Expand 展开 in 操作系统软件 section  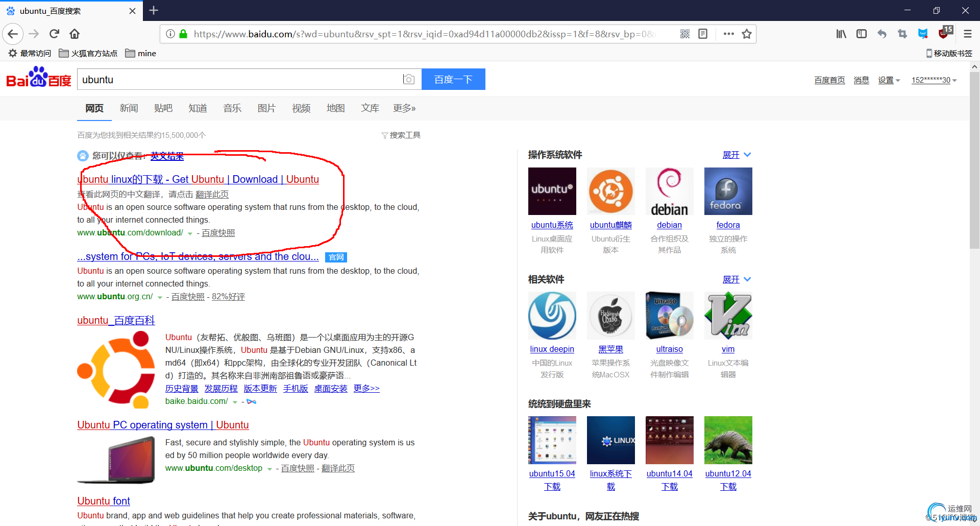coord(737,155)
